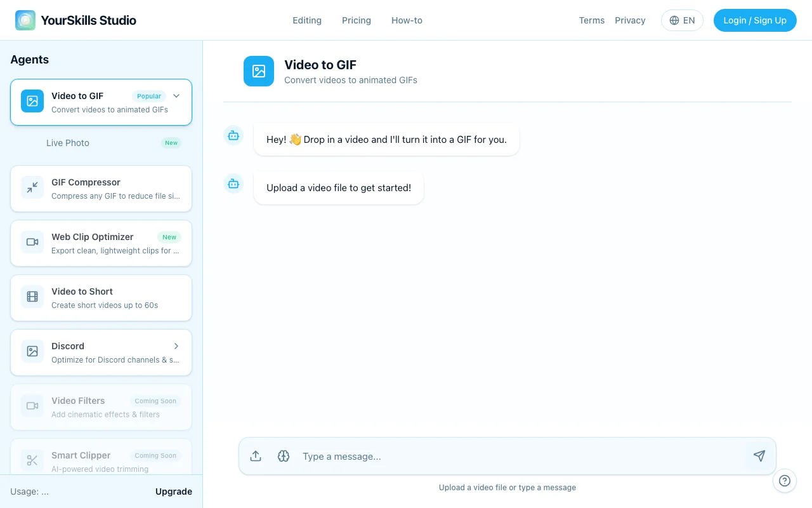Click the YourSkills Studio logo icon
812x508 pixels.
[x=25, y=20]
